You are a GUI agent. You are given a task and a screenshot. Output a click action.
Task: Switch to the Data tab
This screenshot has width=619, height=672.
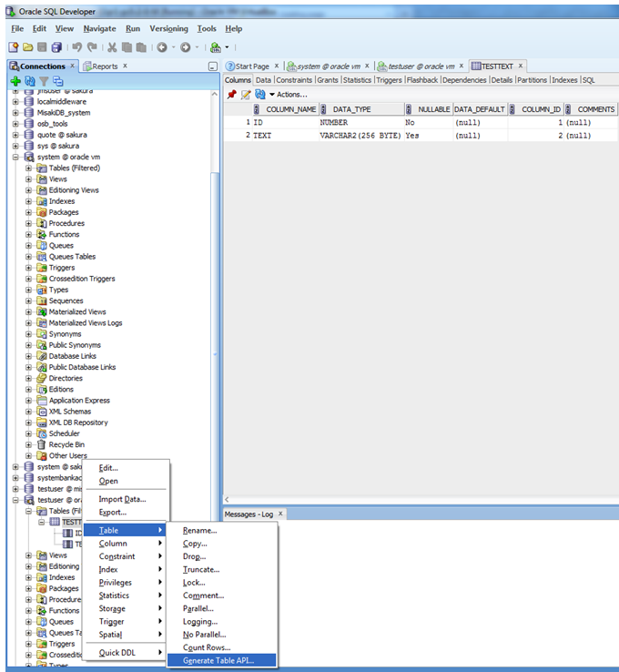click(263, 80)
